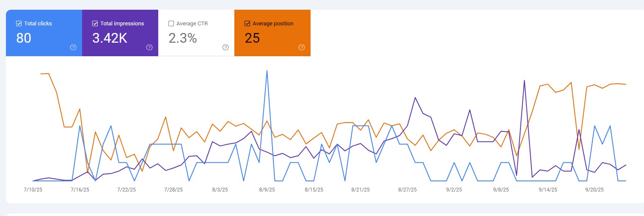Uncheck the Total clicks checkbox
Screen dimensions: 644x216
tap(19, 24)
